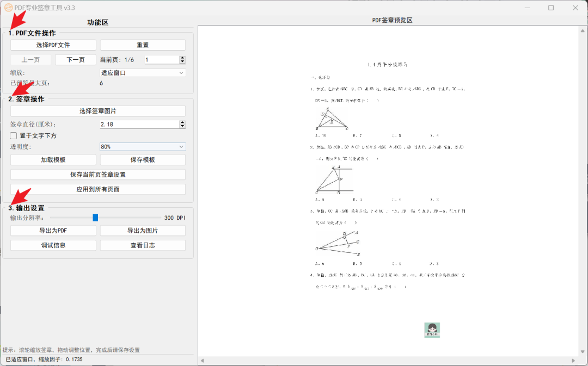The image size is (588, 366).
Task: Export pages as images with 导出为图片
Action: point(142,230)
